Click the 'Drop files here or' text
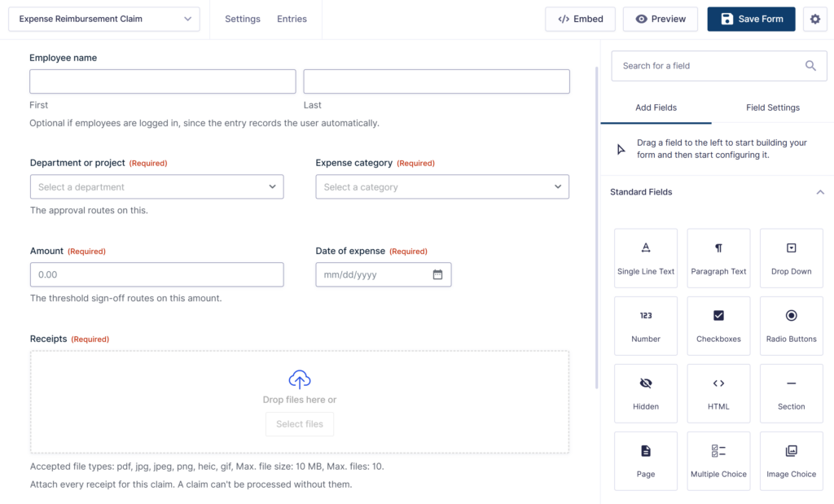This screenshot has width=834, height=504. 300,400
